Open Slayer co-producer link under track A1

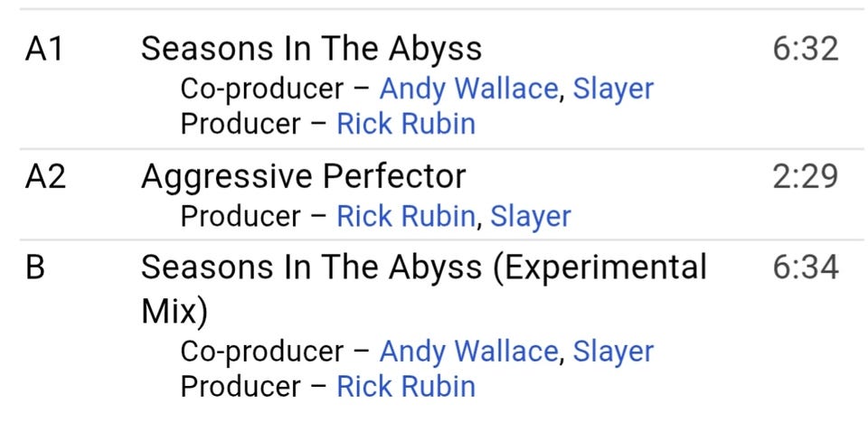tap(613, 90)
